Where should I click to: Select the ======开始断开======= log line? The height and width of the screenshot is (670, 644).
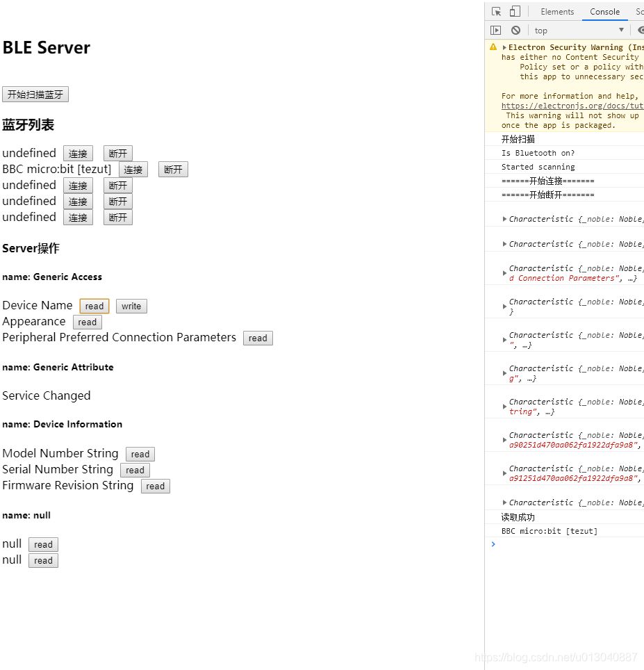(548, 195)
